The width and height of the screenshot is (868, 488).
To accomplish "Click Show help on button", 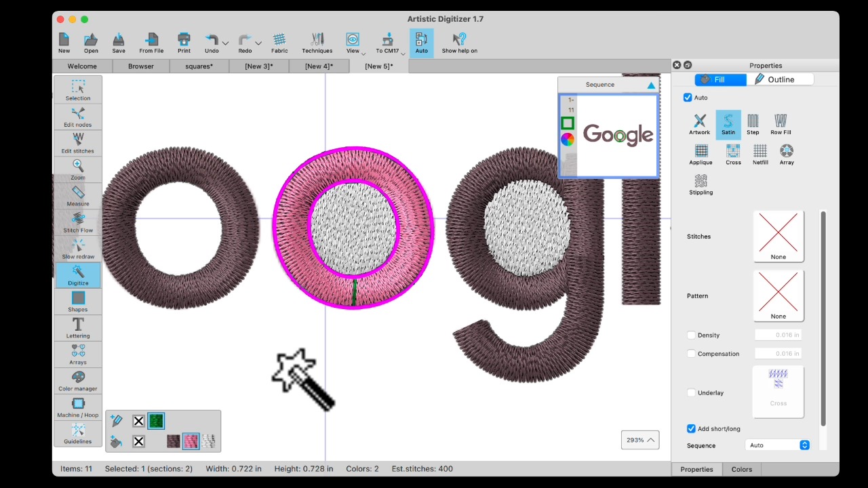I will click(460, 43).
